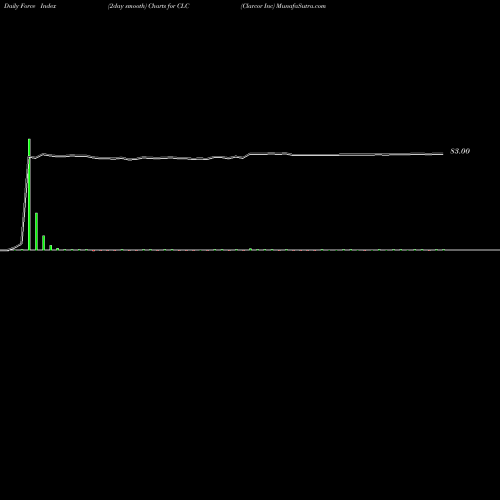
Task: Click the '(Clarcor Inc) MunafaSutra.com' label
Action: (283, 6)
